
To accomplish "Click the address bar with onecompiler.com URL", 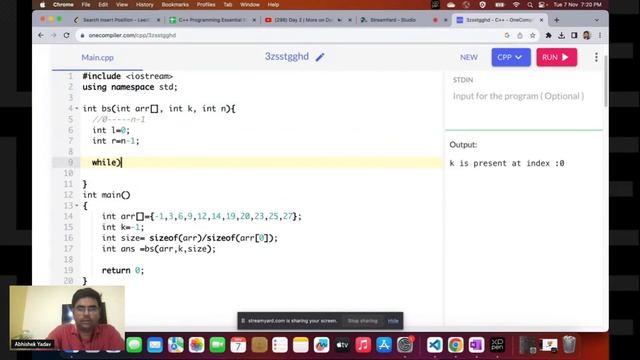I will [286, 36].
